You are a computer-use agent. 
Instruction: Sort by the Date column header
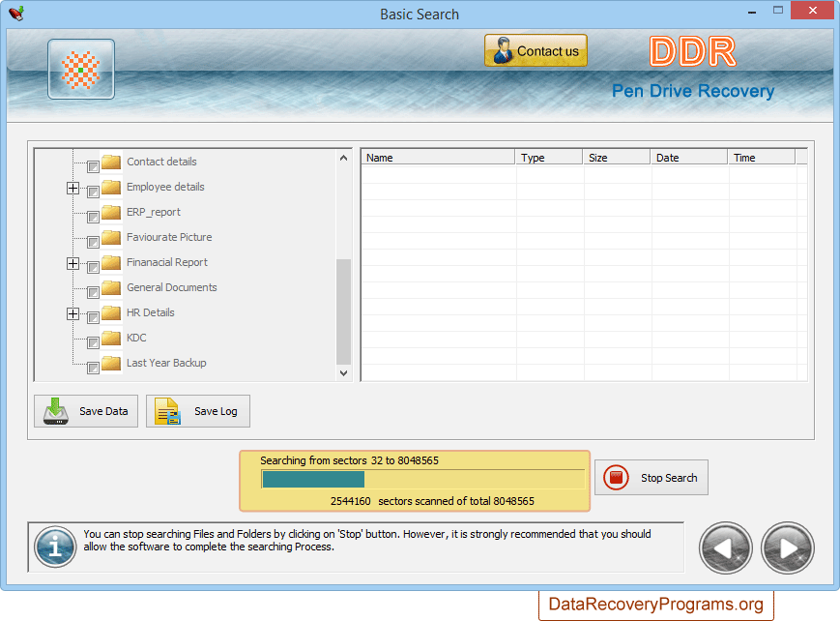click(x=689, y=157)
